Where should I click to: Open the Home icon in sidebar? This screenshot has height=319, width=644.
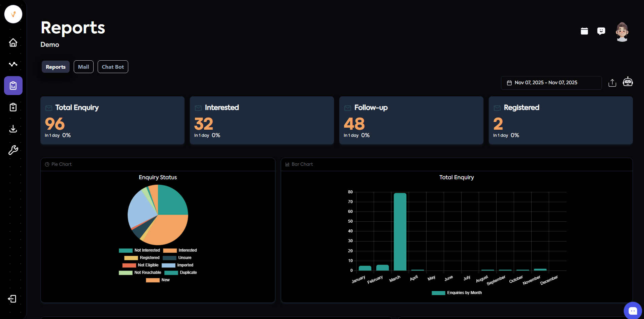[13, 42]
